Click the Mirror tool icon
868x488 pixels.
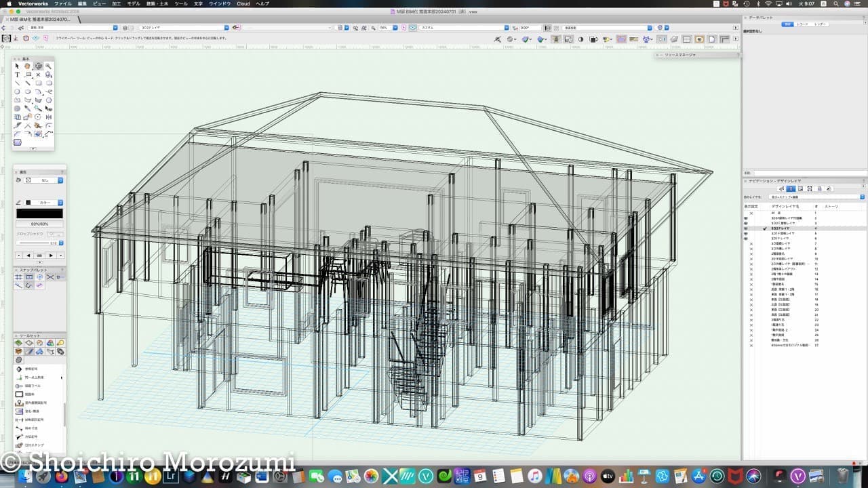point(49,117)
